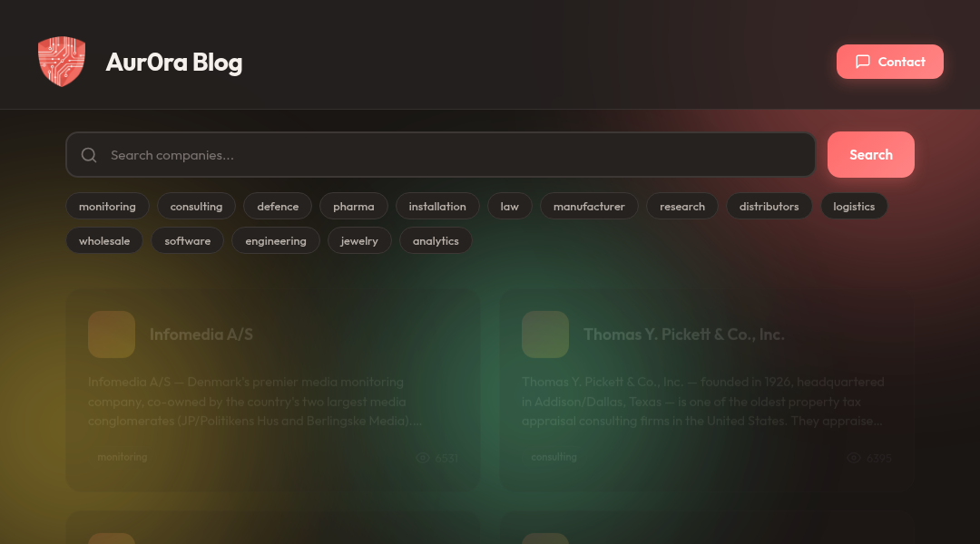Select the jewelry tag filter
Viewport: 980px width, 544px height.
coord(359,240)
